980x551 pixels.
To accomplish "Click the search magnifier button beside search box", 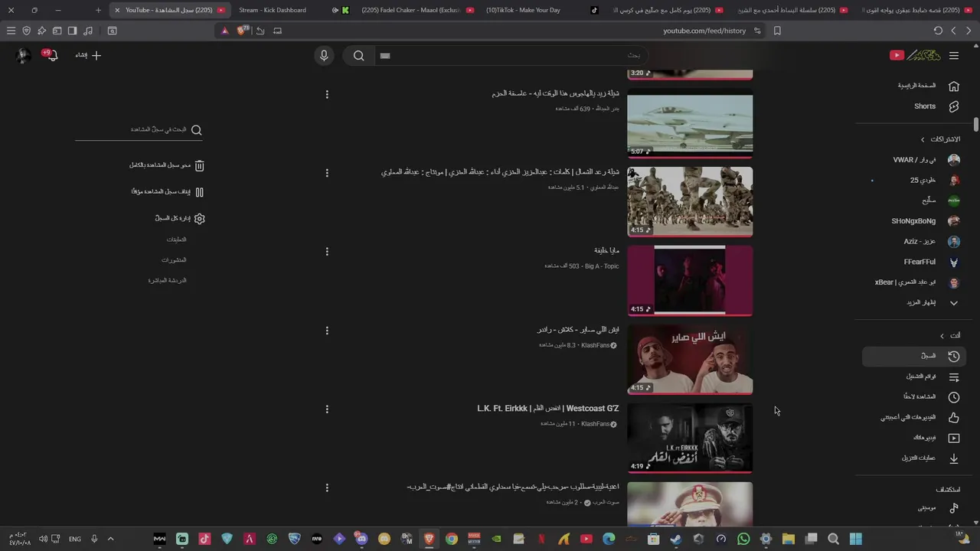I will click(x=358, y=55).
